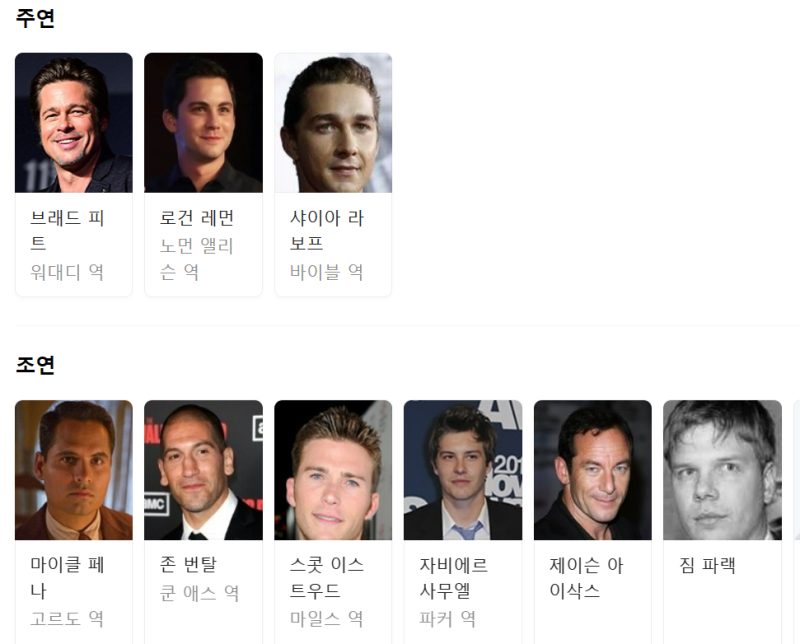Select the role text 워대디 역

point(67,272)
